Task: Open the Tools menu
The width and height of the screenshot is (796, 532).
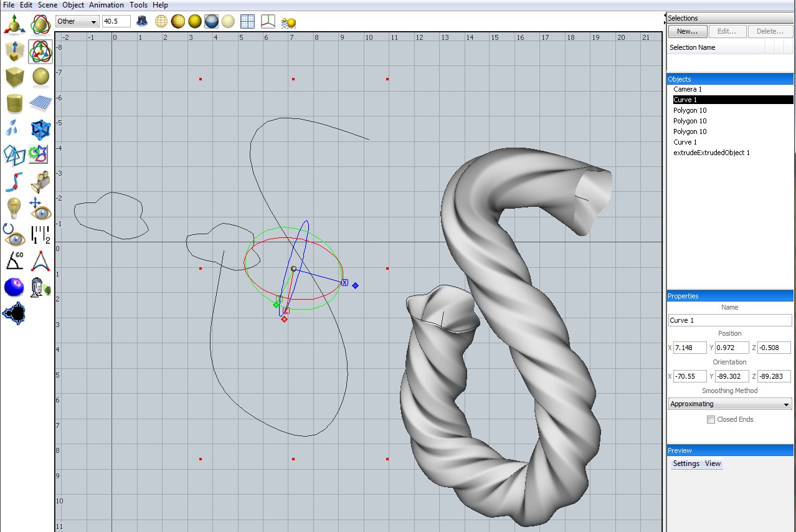Action: pyautogui.click(x=138, y=5)
